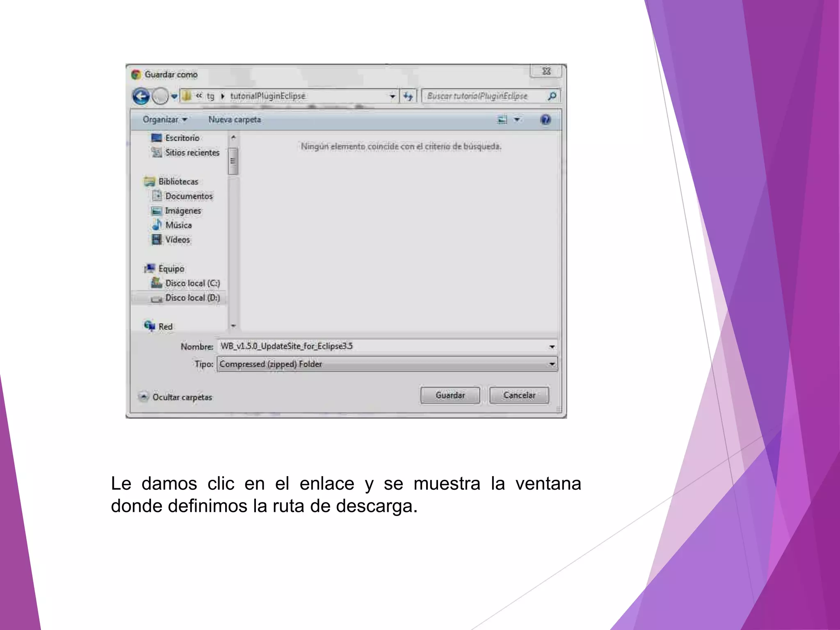Select 'tutorialPluginEclipse' breadcrumb segment
The height and width of the screenshot is (630, 840).
pos(267,96)
